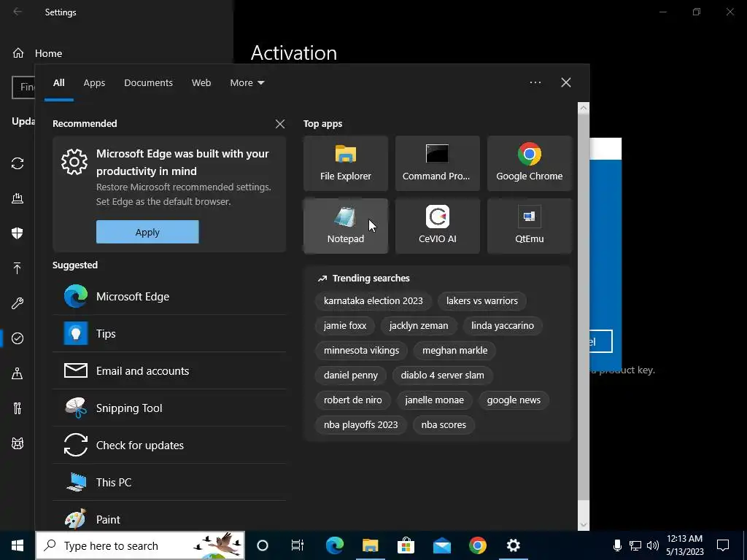Search trending karnataka election 2023
Screen dimensions: 747x560
[373, 301]
